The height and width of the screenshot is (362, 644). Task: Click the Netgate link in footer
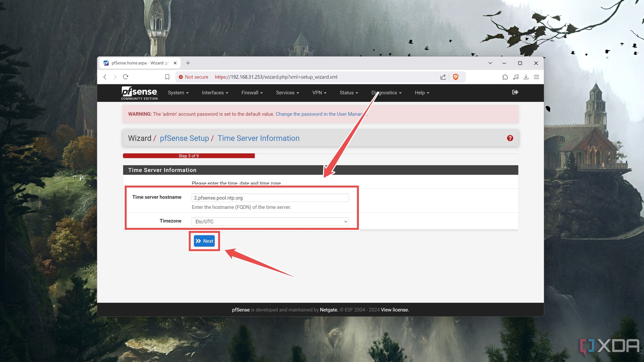click(x=329, y=310)
